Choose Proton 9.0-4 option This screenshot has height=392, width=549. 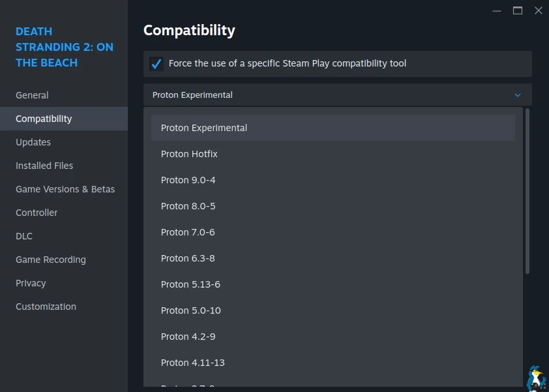pos(188,180)
